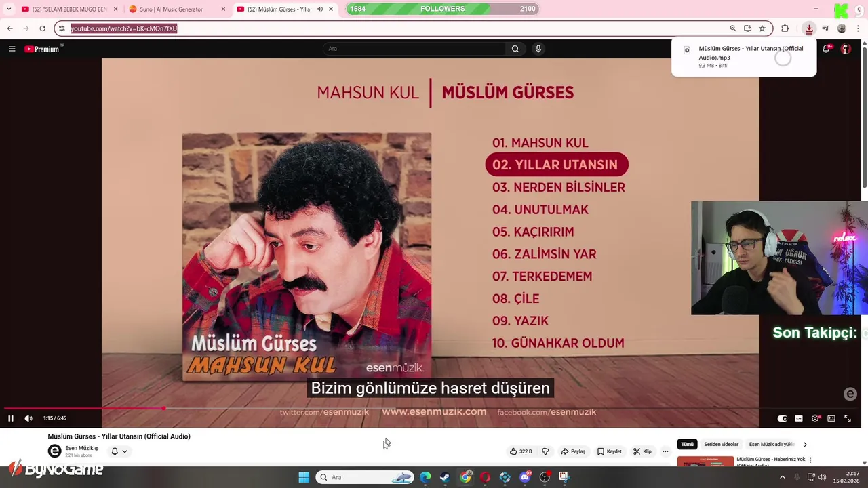Screen dimensions: 868x488
Task: Mute the video volume speaker icon
Action: pos(28,418)
